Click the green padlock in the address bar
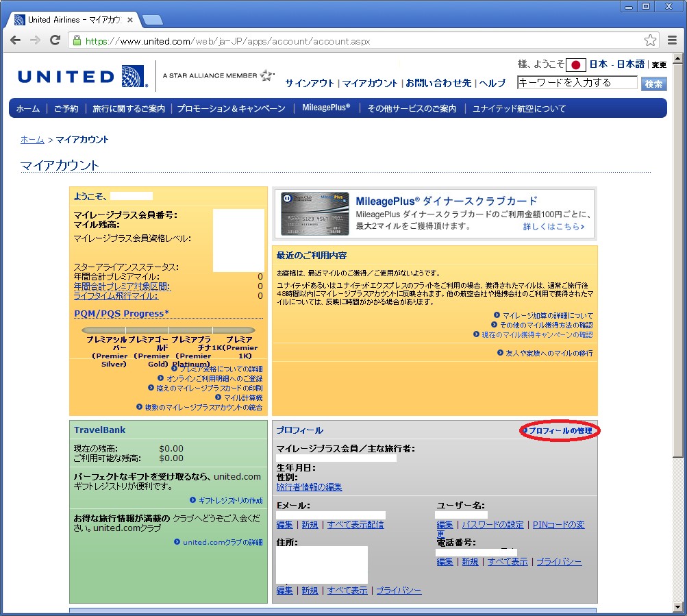Screen dimensions: 687x616 tap(77, 41)
